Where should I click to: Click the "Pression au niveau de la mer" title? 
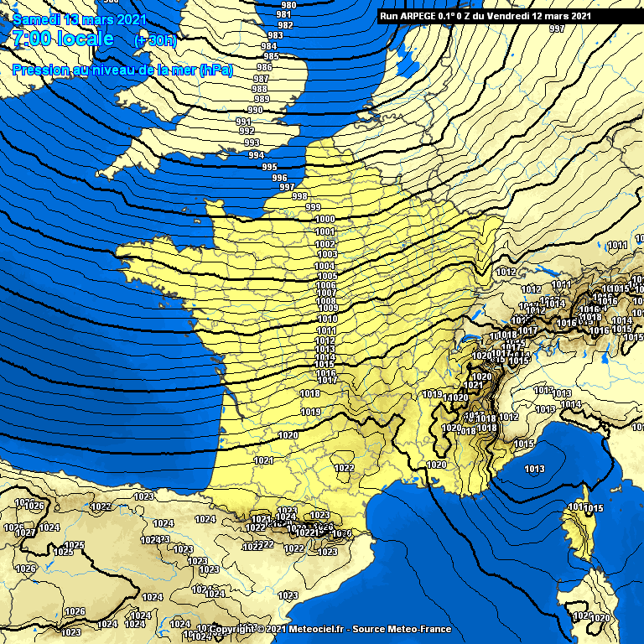click(x=122, y=70)
